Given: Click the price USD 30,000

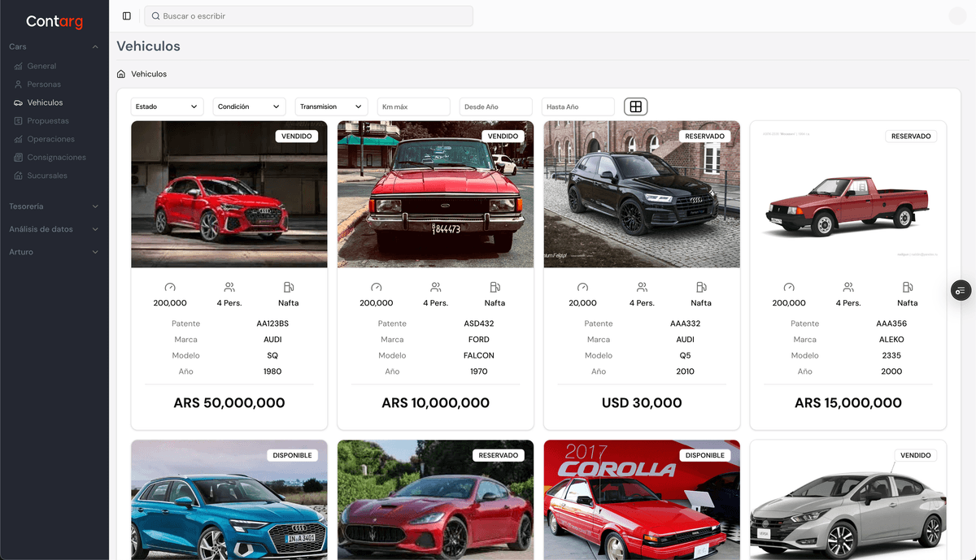Looking at the screenshot, I should coord(642,403).
